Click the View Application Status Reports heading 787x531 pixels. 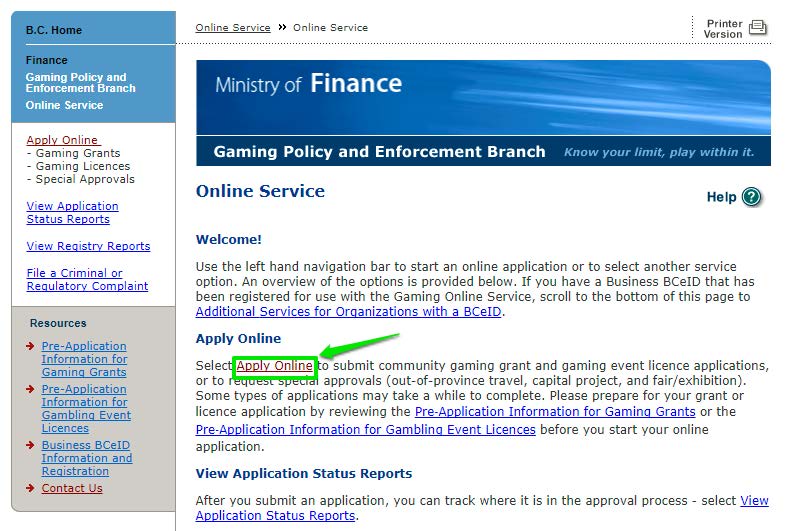[x=304, y=474]
